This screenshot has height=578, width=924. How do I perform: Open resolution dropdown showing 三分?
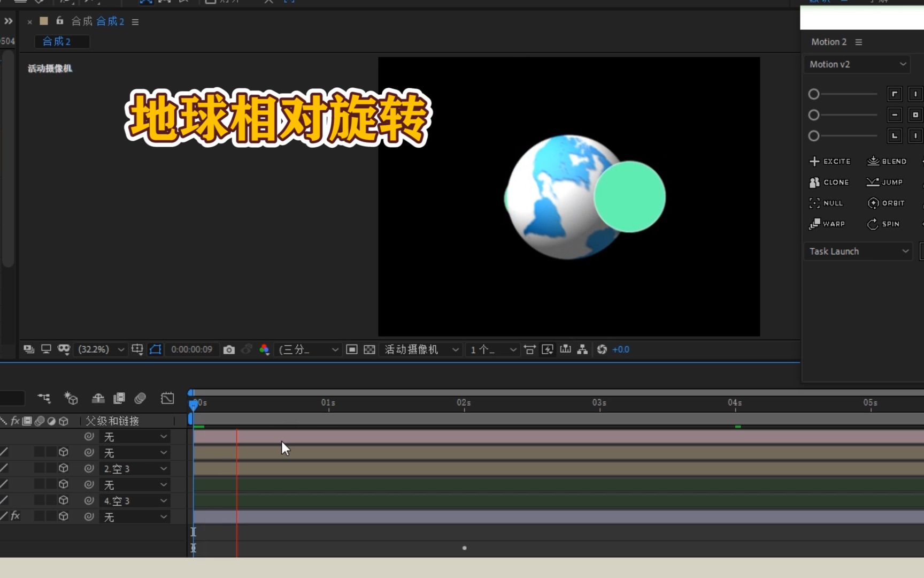tap(308, 349)
